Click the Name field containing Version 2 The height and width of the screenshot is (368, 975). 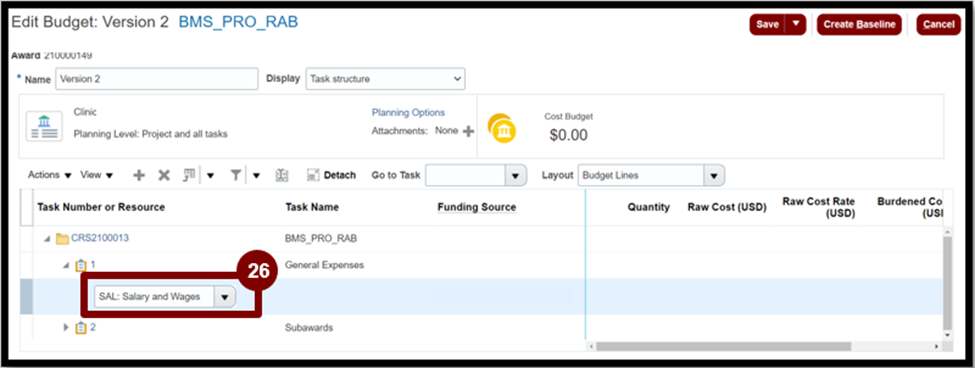point(157,79)
